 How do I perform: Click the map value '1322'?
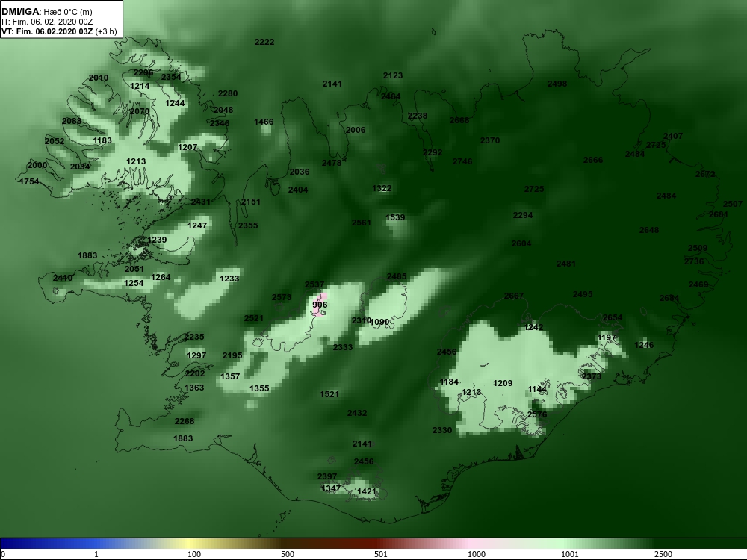382,189
